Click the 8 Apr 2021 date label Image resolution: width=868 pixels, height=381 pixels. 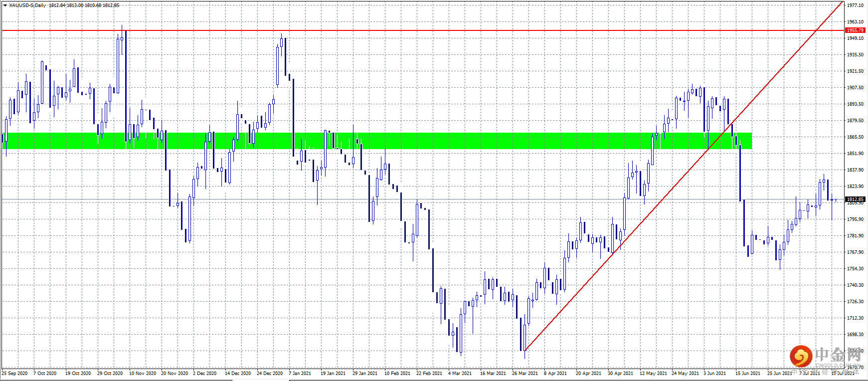point(555,374)
